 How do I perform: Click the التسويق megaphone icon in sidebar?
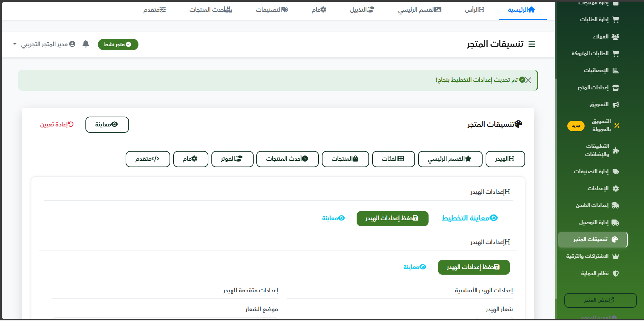(616, 105)
